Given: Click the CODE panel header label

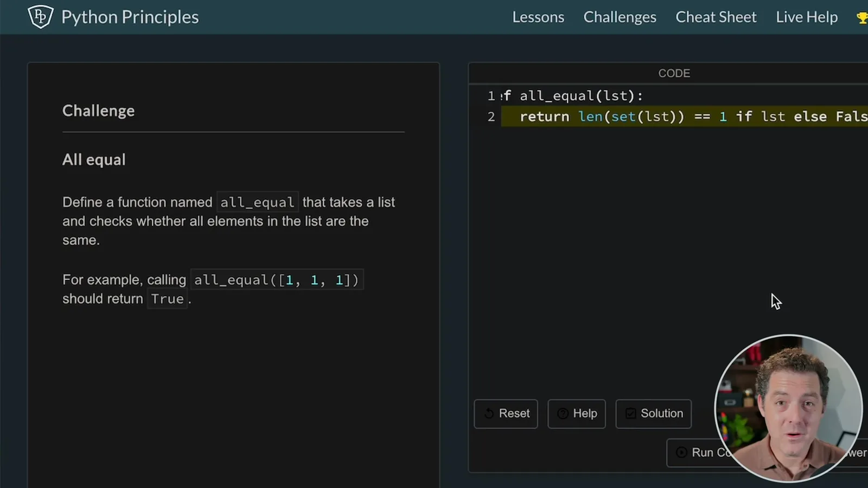Looking at the screenshot, I should [x=674, y=73].
